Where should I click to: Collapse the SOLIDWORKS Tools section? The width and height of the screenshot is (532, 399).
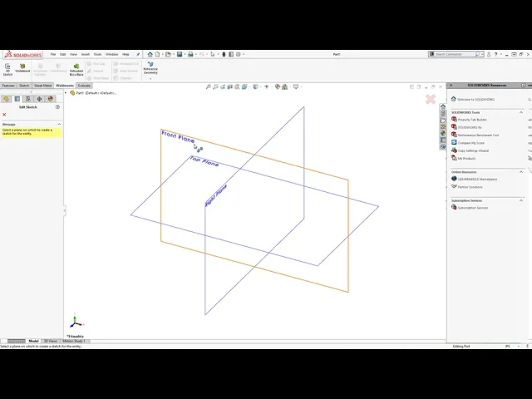pyautogui.click(x=521, y=112)
